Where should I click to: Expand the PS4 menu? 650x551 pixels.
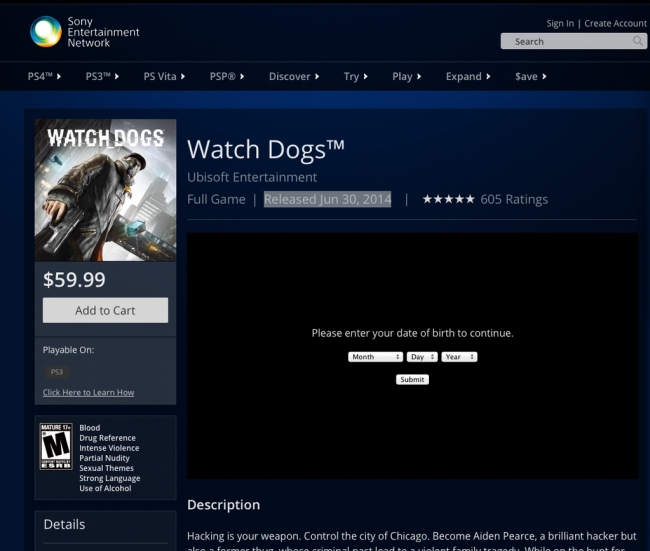click(45, 77)
